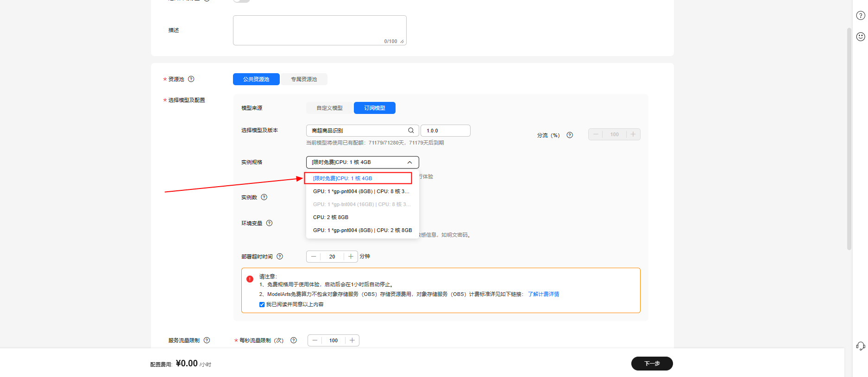
Task: Click the help icon next to 资源池
Action: (x=191, y=79)
